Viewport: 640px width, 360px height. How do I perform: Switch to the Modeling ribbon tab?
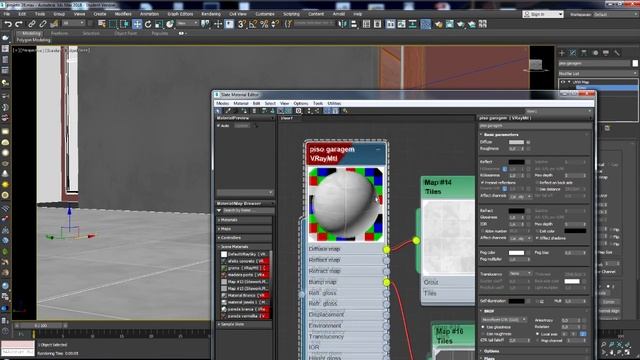tap(31, 33)
